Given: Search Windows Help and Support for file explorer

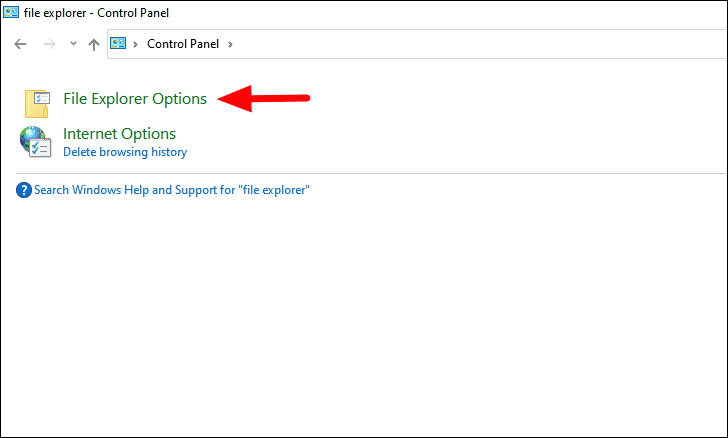Looking at the screenshot, I should point(172,190).
